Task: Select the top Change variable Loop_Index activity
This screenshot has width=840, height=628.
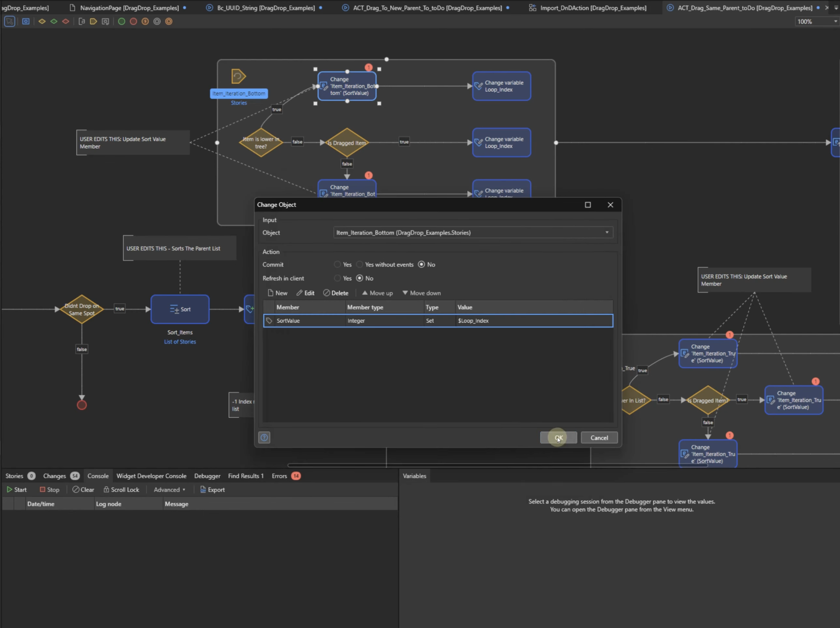Action: [501, 86]
